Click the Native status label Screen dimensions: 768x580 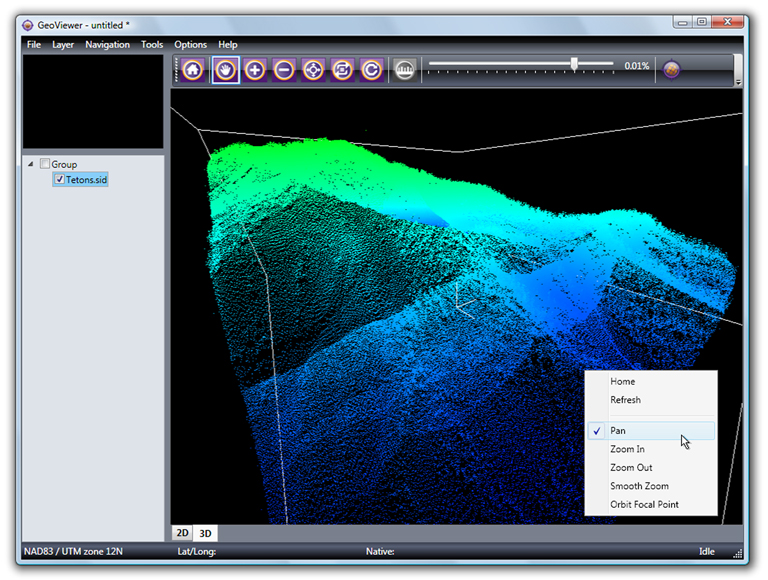pyautogui.click(x=380, y=552)
